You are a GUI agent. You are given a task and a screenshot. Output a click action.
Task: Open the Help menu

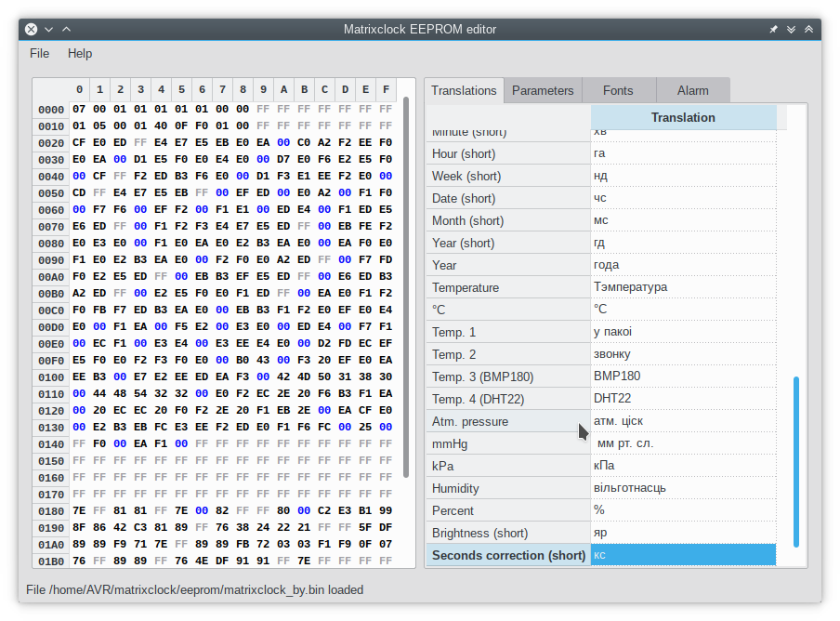point(80,53)
